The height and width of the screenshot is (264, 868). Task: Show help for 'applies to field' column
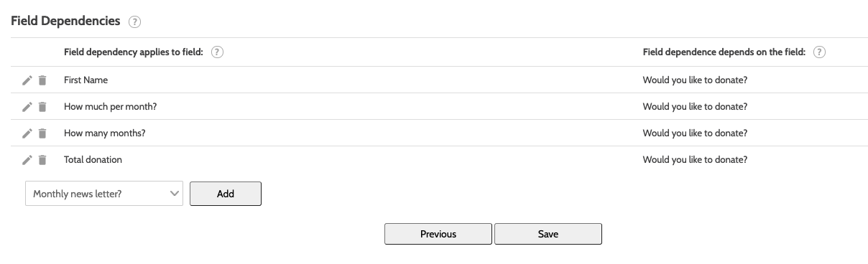[x=218, y=52]
